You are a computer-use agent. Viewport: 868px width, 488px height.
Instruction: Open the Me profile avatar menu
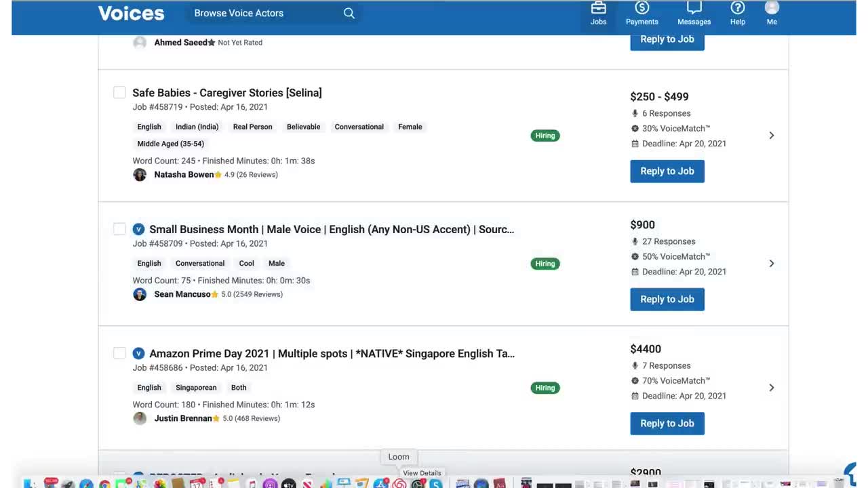point(772,7)
